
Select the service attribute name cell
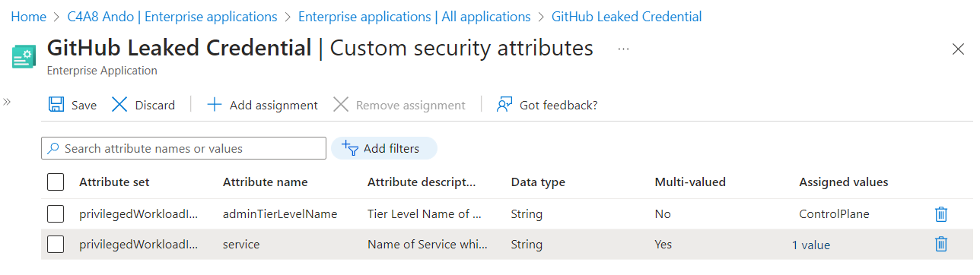(x=241, y=245)
